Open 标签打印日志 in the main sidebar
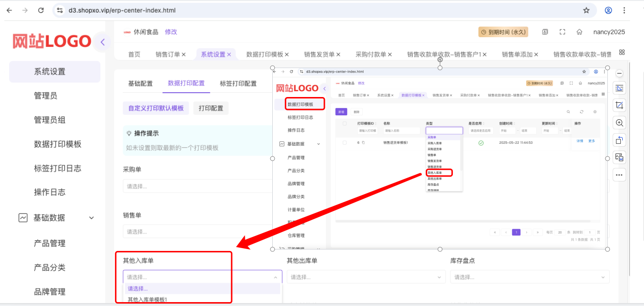 (57, 168)
